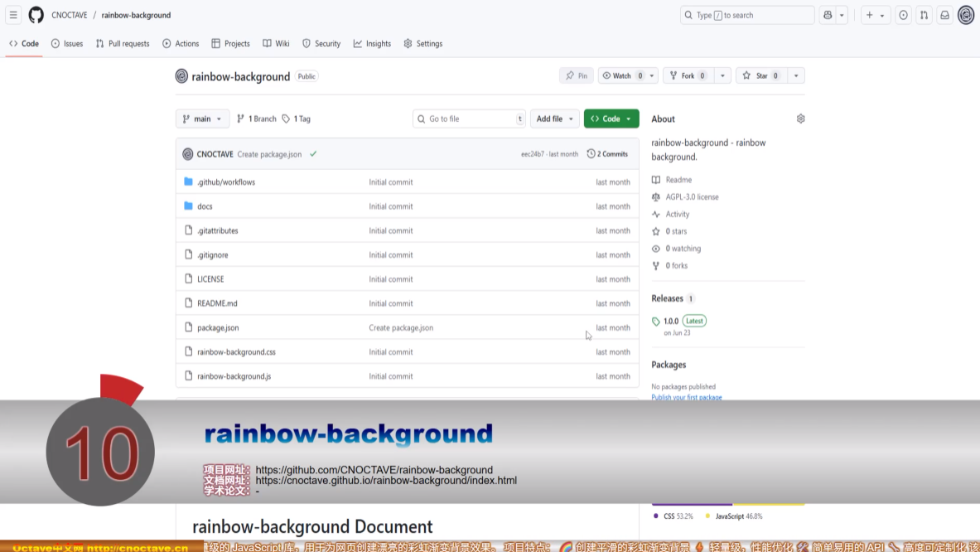The width and height of the screenshot is (980, 552).
Task: Open user avatar profile menu
Action: point(966,15)
